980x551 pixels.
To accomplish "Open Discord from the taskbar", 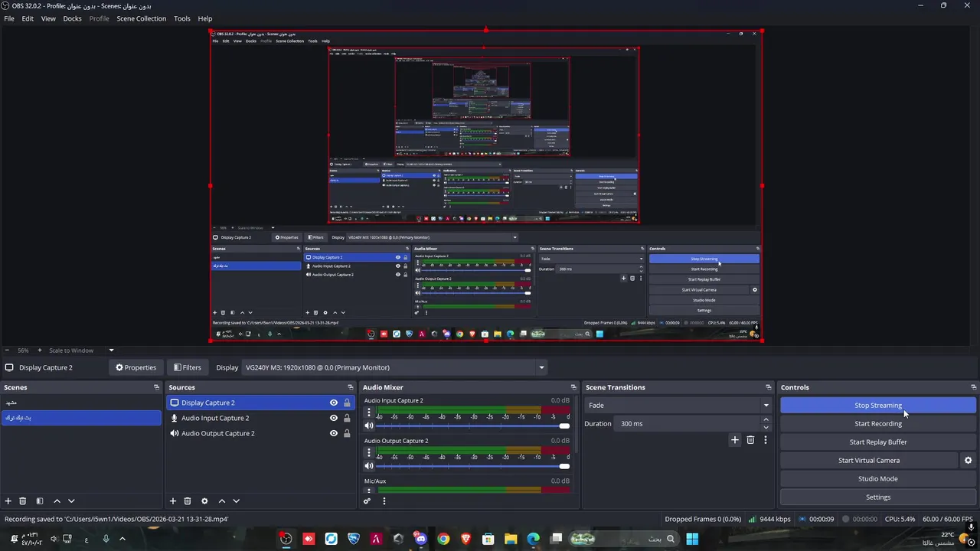I will click(420, 539).
